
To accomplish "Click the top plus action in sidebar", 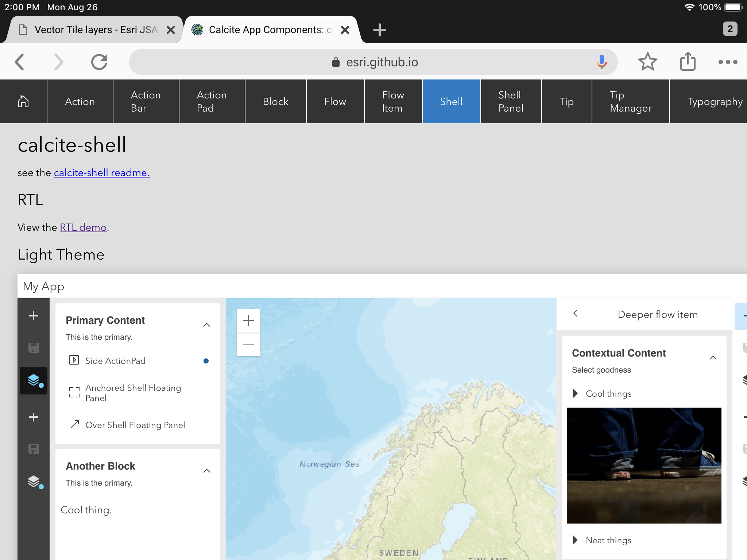I will 34,316.
